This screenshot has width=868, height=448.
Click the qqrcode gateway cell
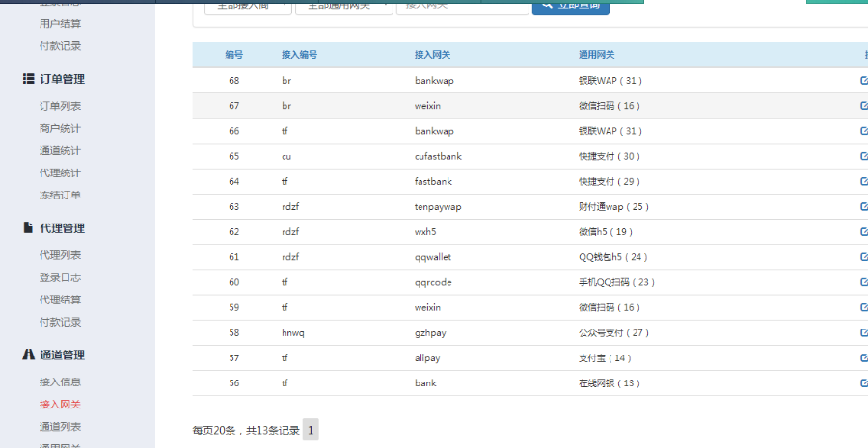pos(433,282)
